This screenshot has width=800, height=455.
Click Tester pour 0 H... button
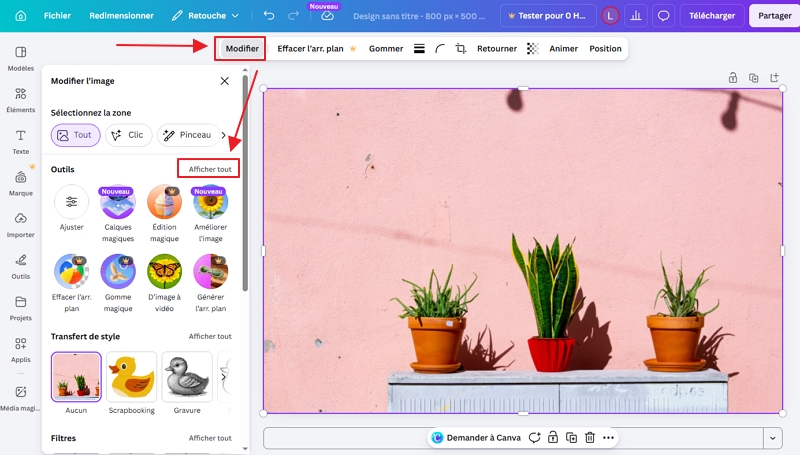(547, 16)
